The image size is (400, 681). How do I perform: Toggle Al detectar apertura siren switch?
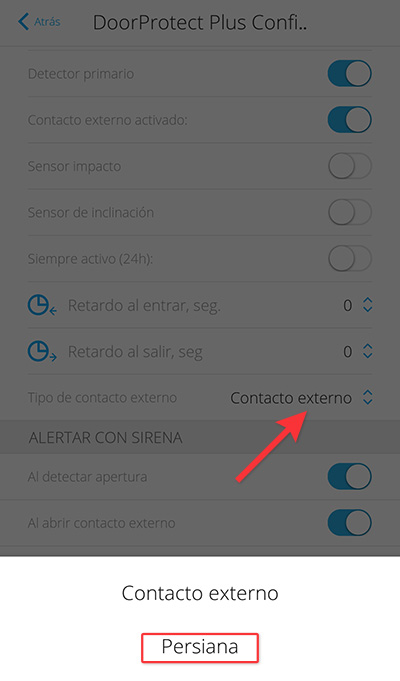point(350,476)
